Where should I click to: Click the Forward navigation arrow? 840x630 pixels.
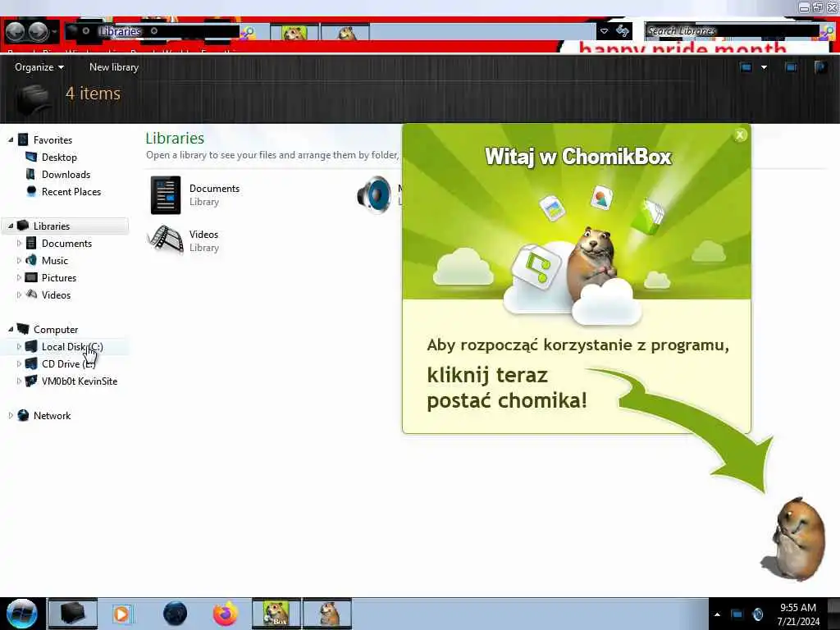click(x=38, y=32)
